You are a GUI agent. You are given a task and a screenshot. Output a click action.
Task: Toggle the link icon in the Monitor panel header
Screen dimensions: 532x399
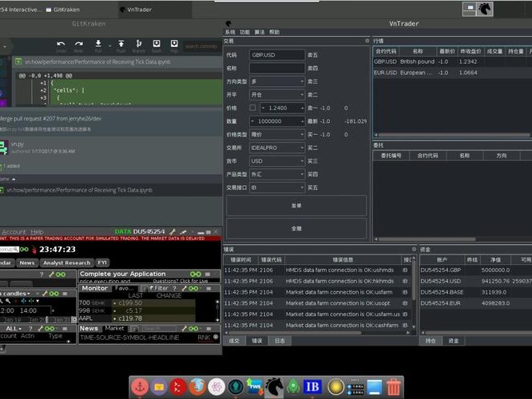[x=194, y=289]
